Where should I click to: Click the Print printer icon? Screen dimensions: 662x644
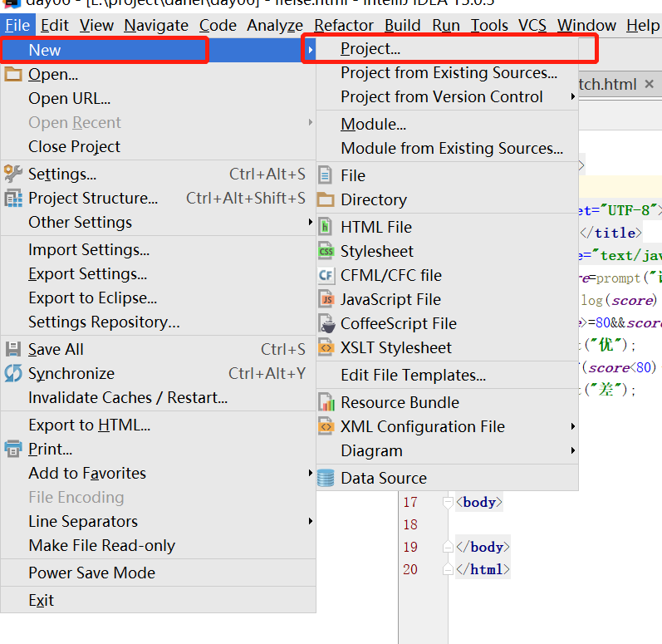13,449
